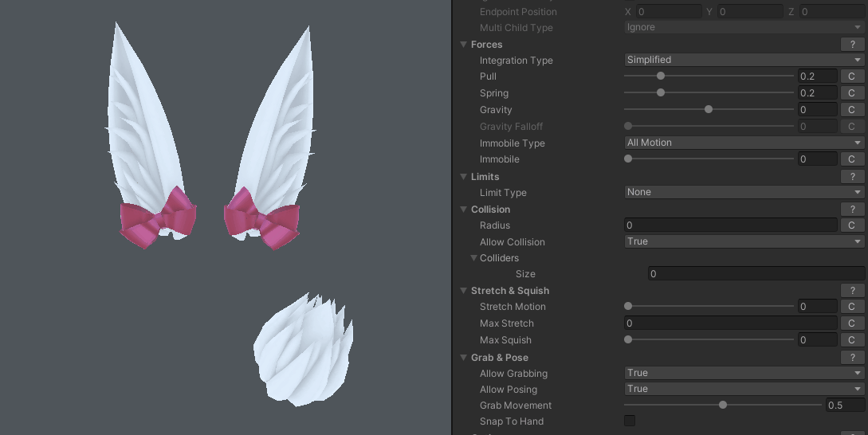This screenshot has height=435, width=868.
Task: Collapse the Colliders list
Action: [x=473, y=258]
